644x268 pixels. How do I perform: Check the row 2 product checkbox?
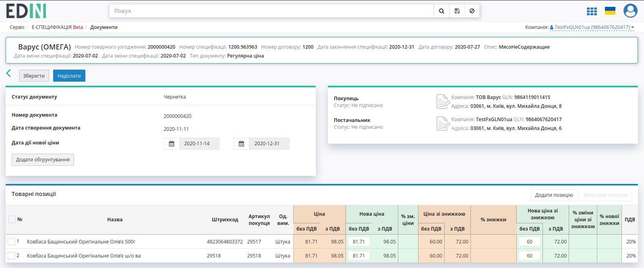[11, 256]
